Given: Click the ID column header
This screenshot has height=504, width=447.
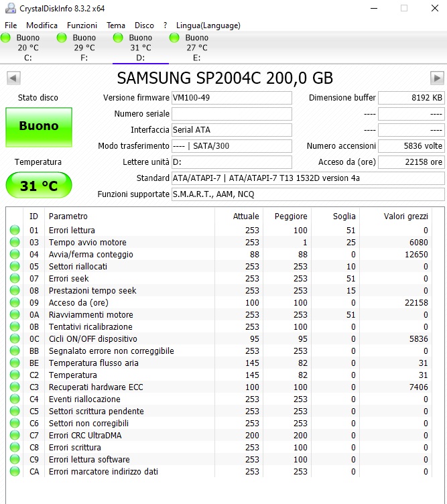Looking at the screenshot, I should (x=34, y=216).
